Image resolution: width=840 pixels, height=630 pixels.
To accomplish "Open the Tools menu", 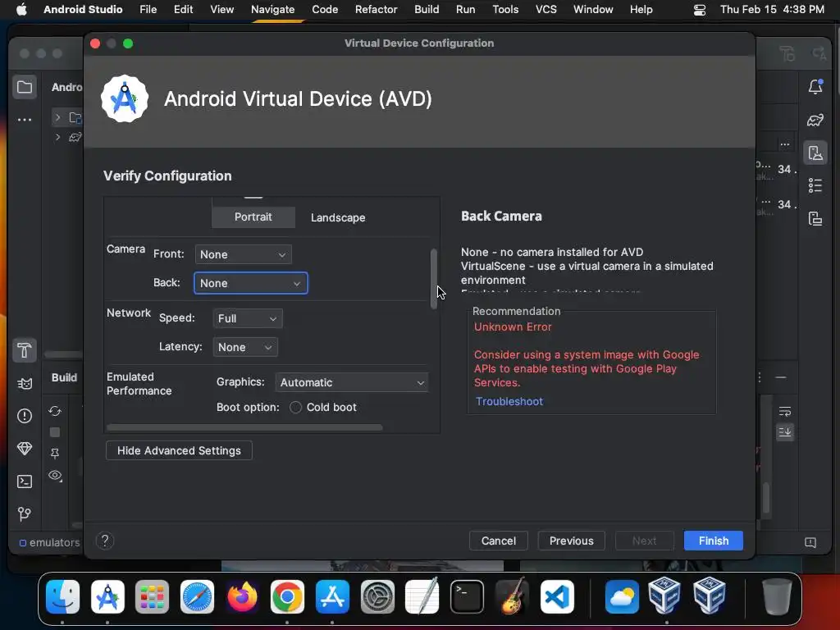I will coord(505,10).
